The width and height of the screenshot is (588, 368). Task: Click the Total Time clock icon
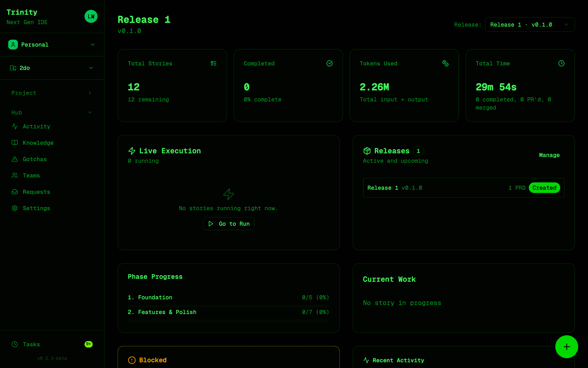tap(561, 63)
